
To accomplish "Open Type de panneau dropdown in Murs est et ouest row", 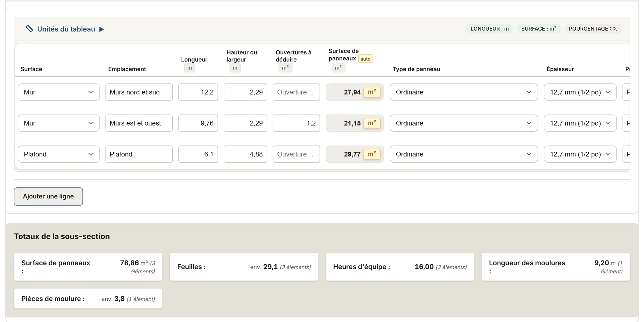I will pyautogui.click(x=464, y=123).
